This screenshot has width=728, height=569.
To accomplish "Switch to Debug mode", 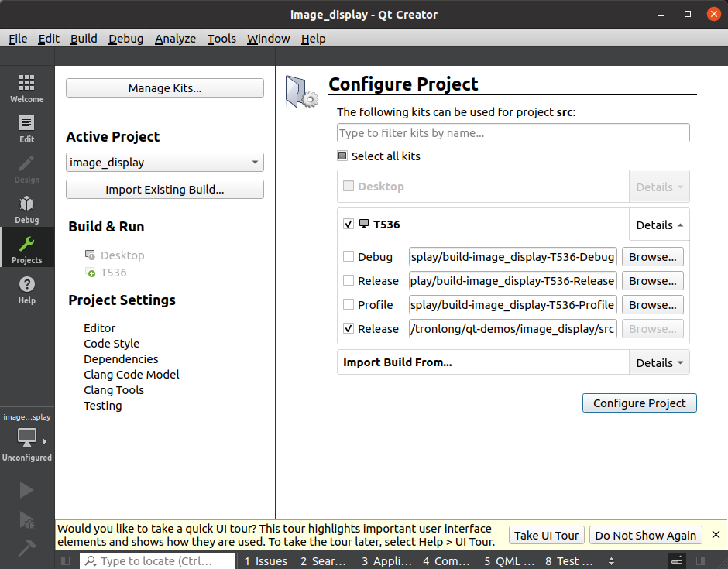I will click(27, 209).
